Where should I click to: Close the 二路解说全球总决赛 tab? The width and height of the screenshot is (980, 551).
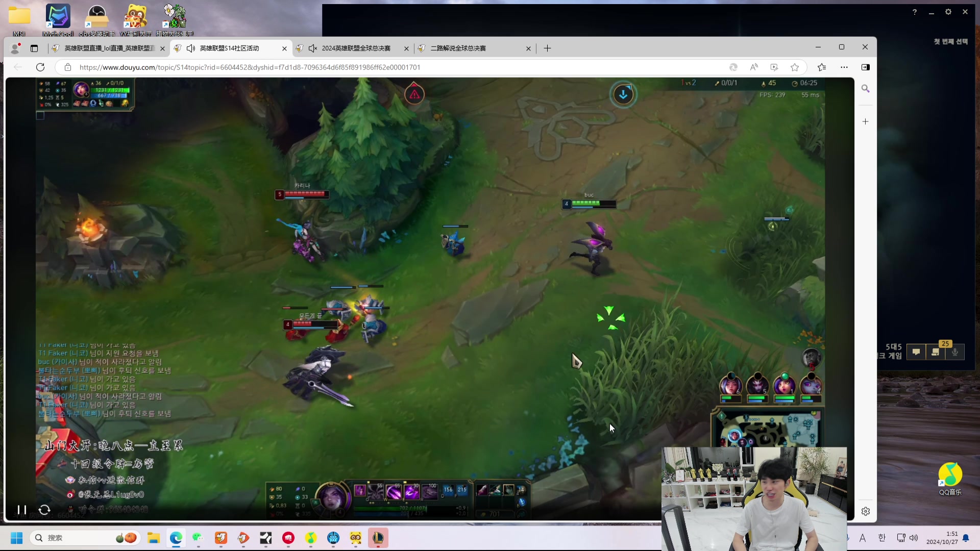tap(528, 48)
